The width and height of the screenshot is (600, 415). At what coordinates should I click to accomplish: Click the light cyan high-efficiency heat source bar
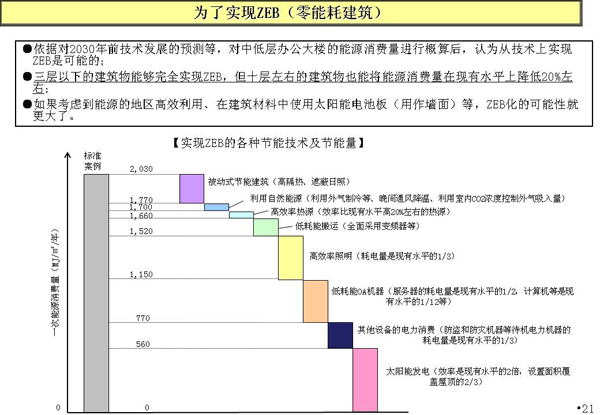(x=241, y=215)
